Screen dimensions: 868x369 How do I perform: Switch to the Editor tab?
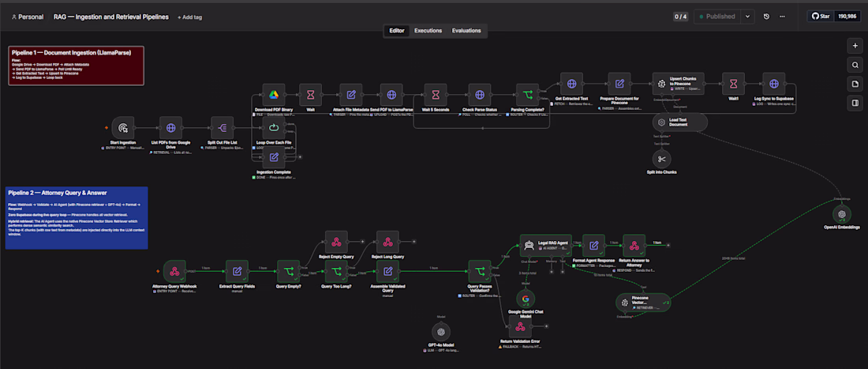pyautogui.click(x=396, y=31)
